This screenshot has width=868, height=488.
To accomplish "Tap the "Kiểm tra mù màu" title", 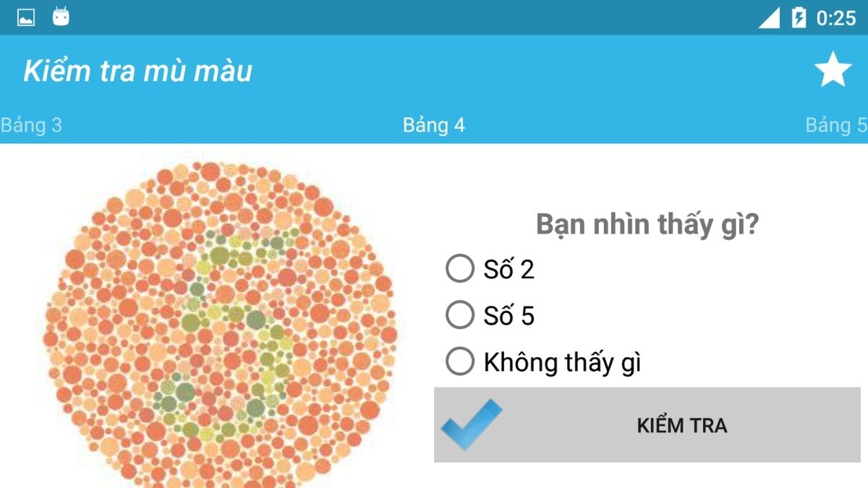I will coord(139,69).
